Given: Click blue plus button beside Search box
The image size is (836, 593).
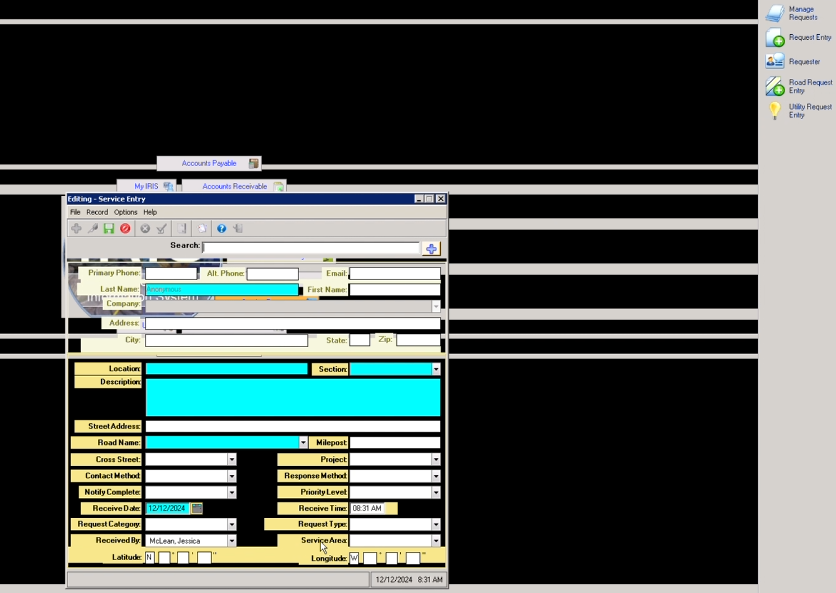Looking at the screenshot, I should tap(431, 249).
